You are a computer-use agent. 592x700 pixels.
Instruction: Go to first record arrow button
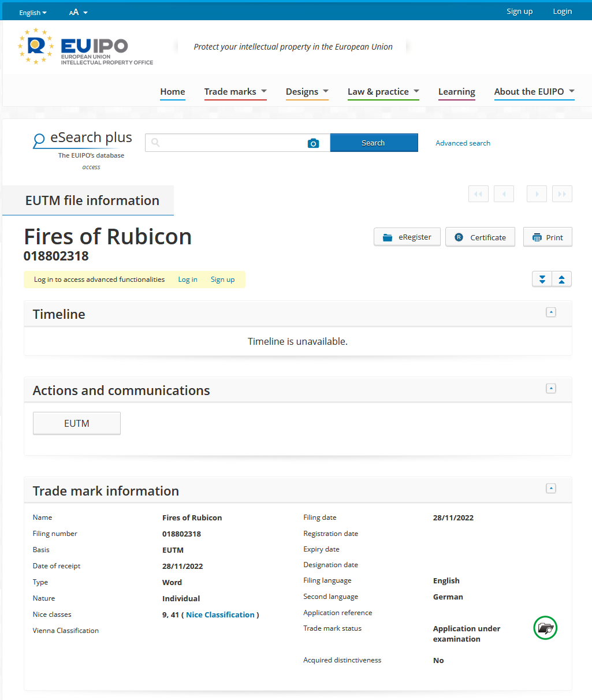click(x=478, y=194)
